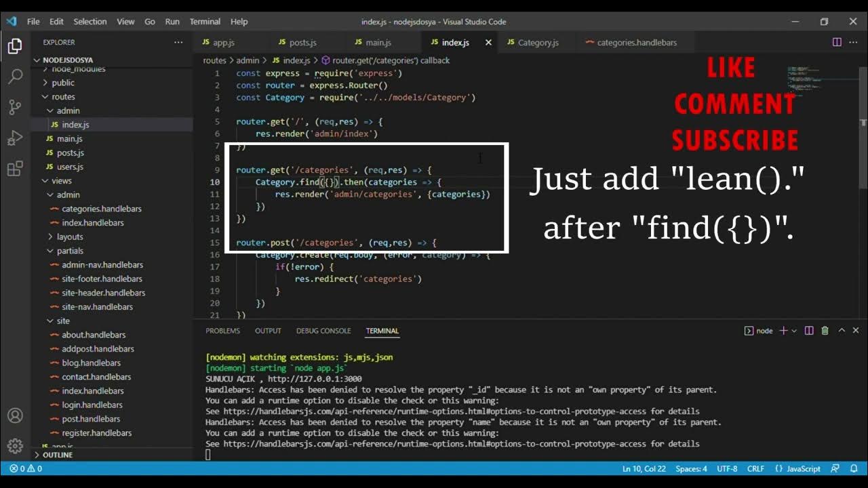Open login.handlebars file

112,405
